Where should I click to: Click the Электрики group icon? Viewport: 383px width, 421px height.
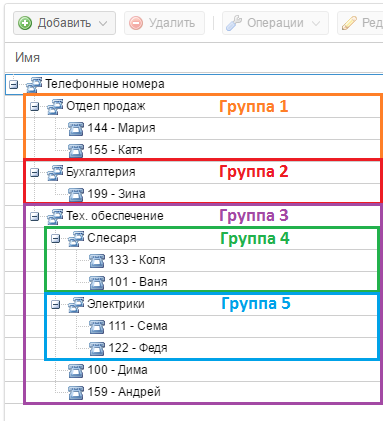(x=76, y=305)
